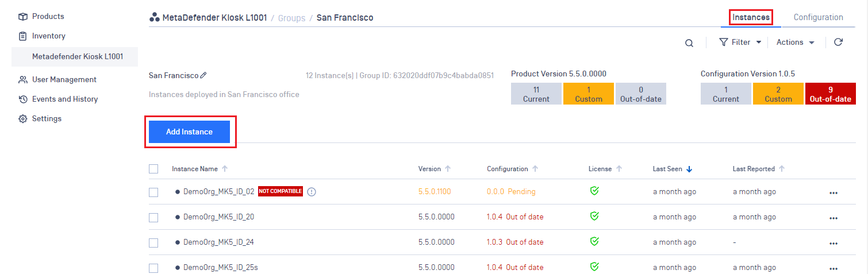The height and width of the screenshot is (274, 868).
Task: Click license check icon for DemoOrg_MK5_ID_02
Action: [x=594, y=191]
